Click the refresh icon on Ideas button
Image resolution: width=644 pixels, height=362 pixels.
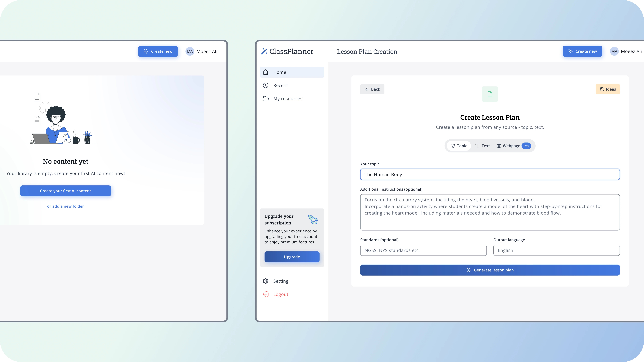(x=602, y=89)
